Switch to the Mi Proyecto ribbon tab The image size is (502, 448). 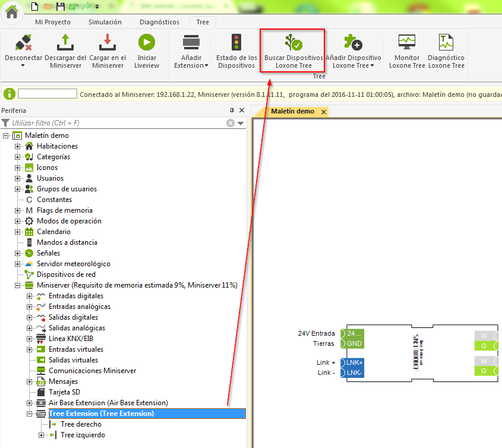[53, 22]
